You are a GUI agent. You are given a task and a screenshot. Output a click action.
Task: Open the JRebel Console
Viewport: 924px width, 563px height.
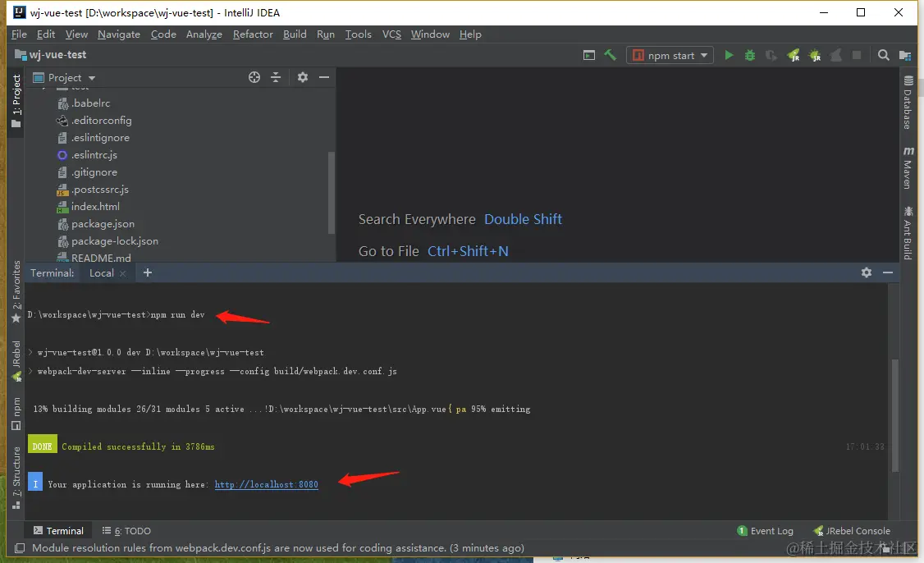click(852, 530)
